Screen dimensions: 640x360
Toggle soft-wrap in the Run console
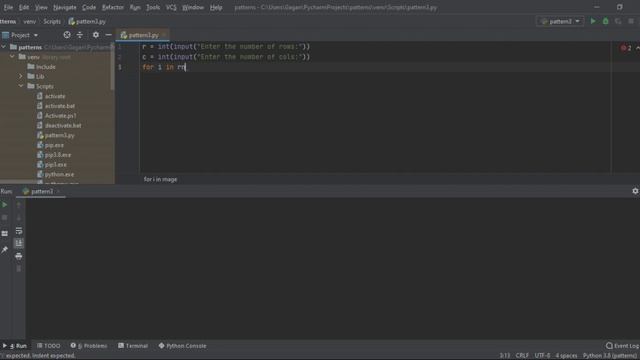click(x=19, y=231)
